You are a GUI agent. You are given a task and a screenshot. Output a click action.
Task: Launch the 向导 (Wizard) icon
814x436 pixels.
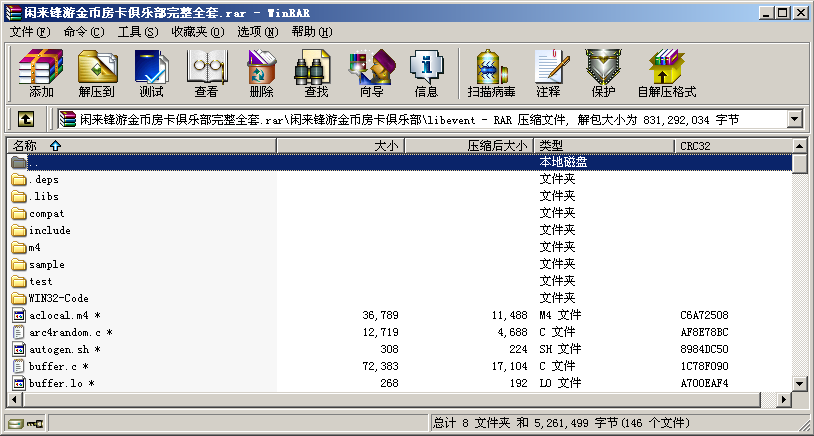tap(371, 73)
